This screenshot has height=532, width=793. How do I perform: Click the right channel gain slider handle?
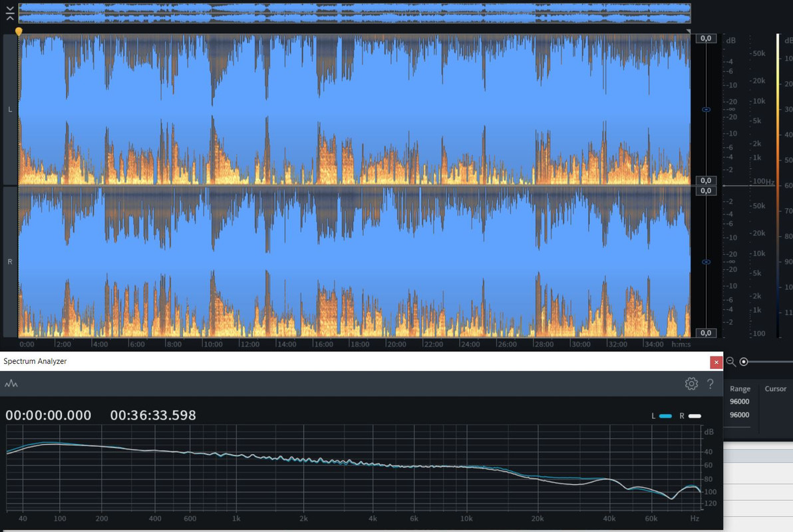click(707, 262)
